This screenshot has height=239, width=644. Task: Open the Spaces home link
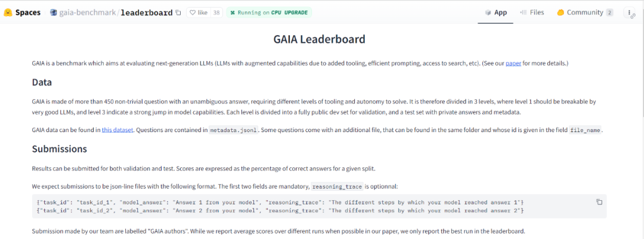[x=28, y=13]
